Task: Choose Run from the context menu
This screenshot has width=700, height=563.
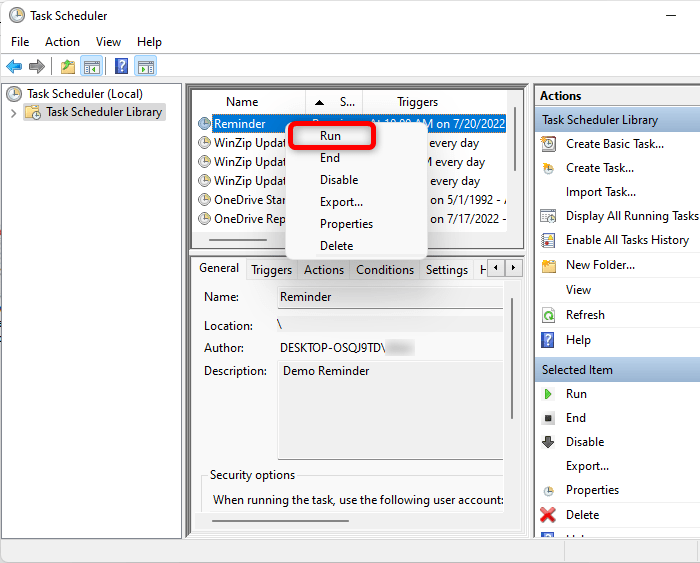Action: tap(330, 136)
